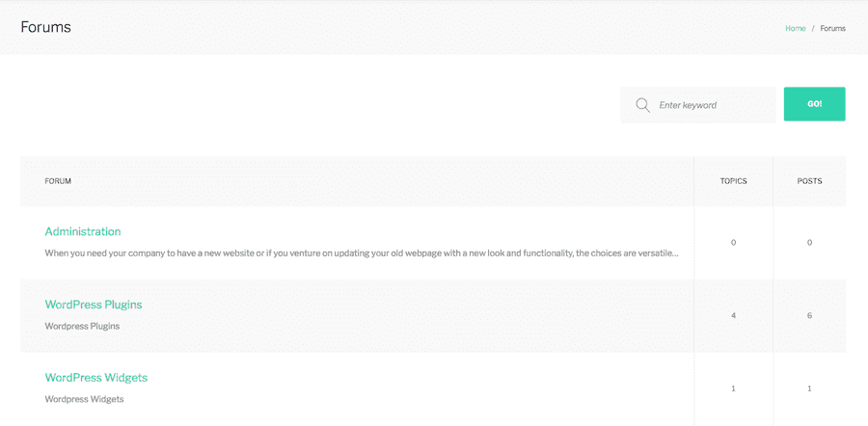Click the topics count 4 for WordPress Plugins
The width and height of the screenshot is (868, 426).
(733, 316)
